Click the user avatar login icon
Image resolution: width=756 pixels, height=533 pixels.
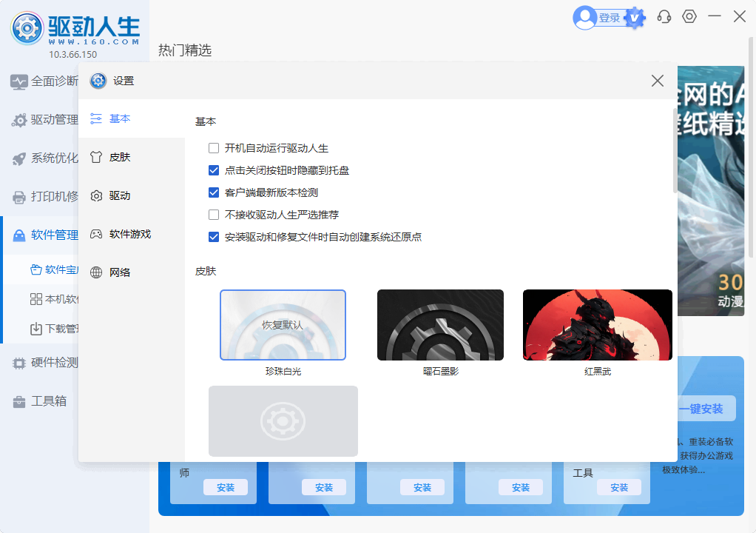(585, 18)
